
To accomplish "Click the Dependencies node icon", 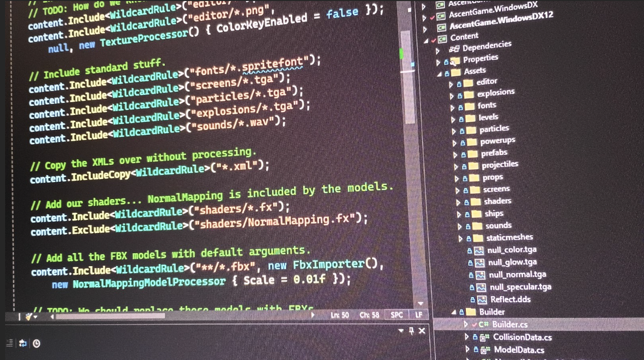I will [x=454, y=50].
